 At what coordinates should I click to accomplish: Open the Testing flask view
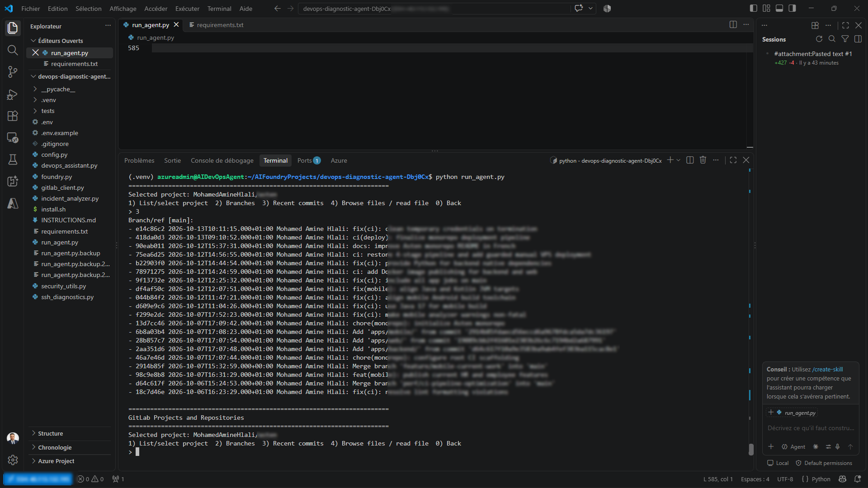[x=13, y=160]
